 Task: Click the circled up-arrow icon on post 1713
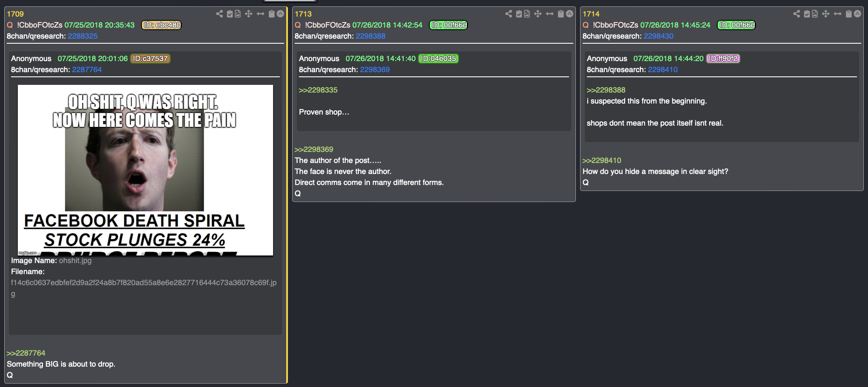(569, 14)
